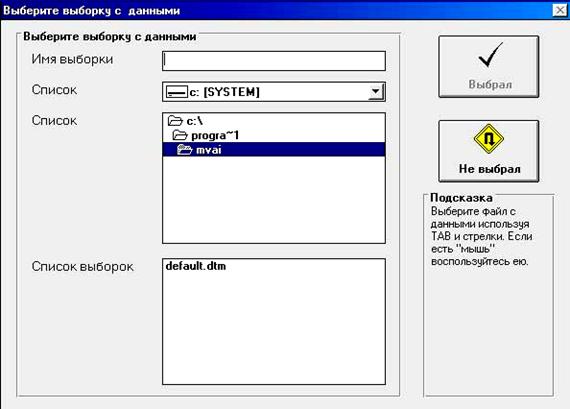Viewport: 570px width, 409px height.
Task: Click the folder icon beside mvai
Action: click(184, 149)
